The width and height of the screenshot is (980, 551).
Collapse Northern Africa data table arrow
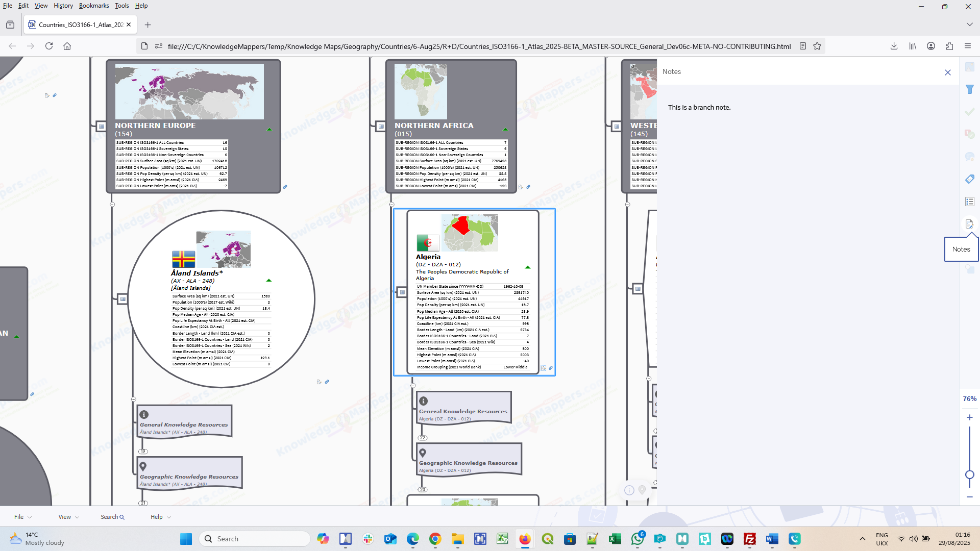505,130
